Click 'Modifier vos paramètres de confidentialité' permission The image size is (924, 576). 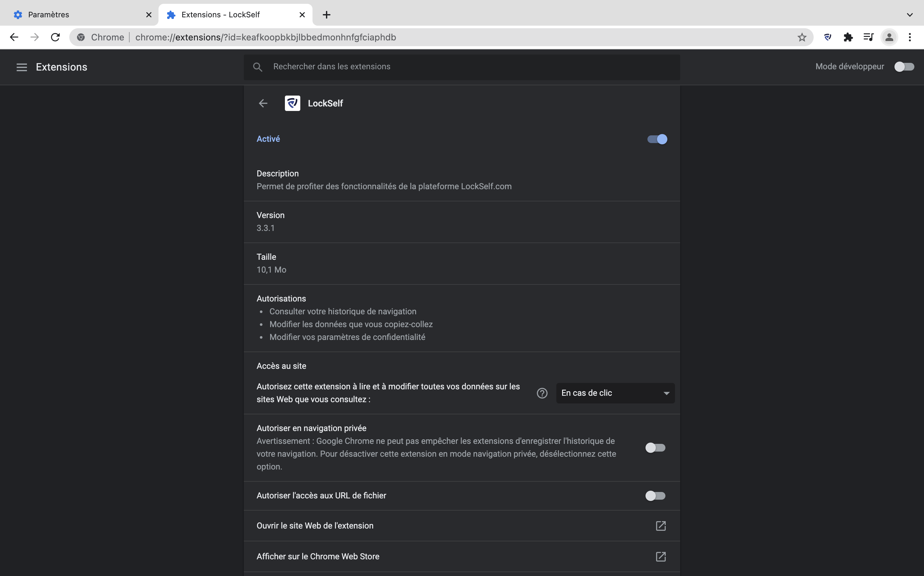point(347,337)
